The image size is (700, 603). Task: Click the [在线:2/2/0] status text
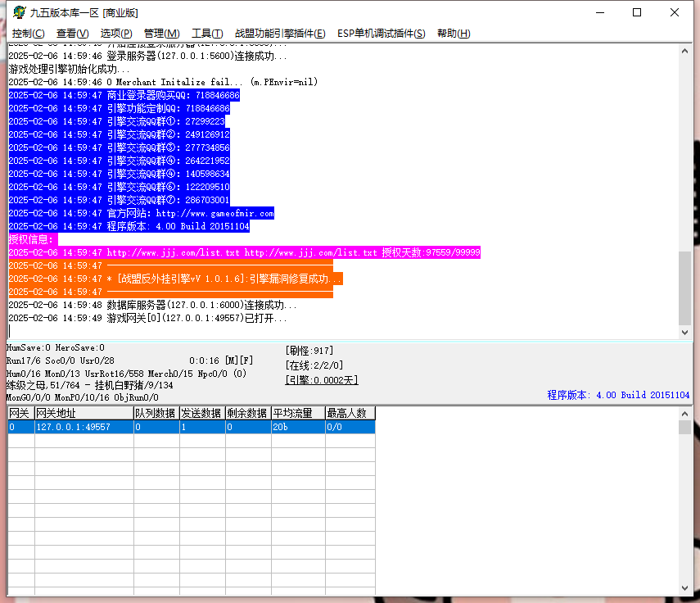click(x=314, y=365)
